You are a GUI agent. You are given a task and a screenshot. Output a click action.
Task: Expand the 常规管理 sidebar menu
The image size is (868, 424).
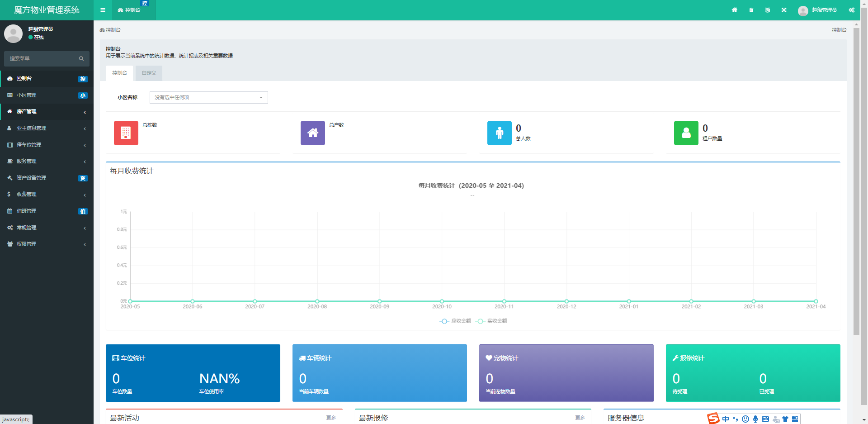[x=47, y=228]
